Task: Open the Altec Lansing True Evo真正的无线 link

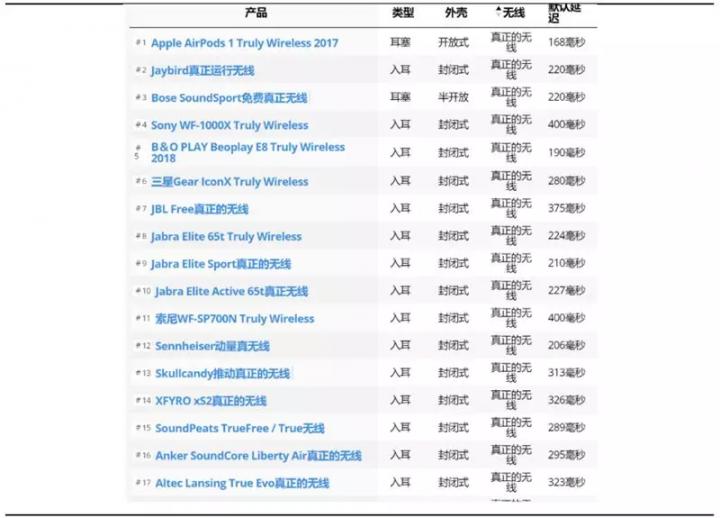Action: tap(242, 483)
